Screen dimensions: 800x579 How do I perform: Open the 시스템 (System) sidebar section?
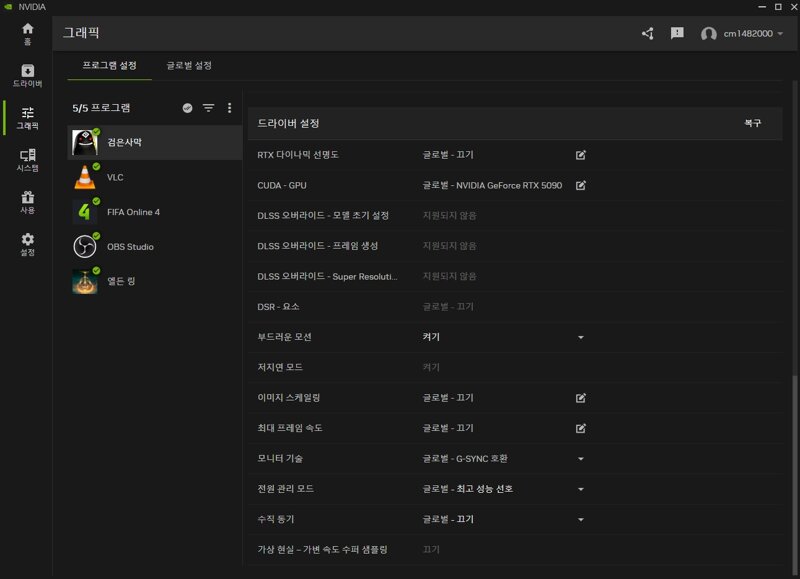point(28,160)
